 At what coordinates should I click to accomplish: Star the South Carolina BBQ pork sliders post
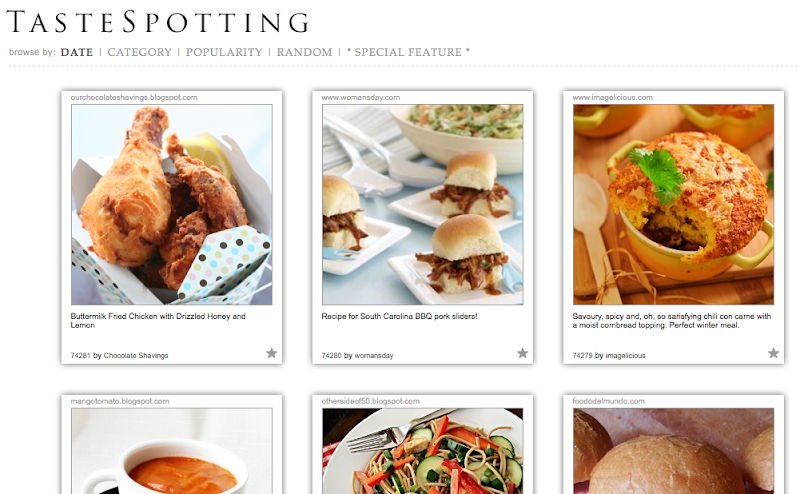522,353
